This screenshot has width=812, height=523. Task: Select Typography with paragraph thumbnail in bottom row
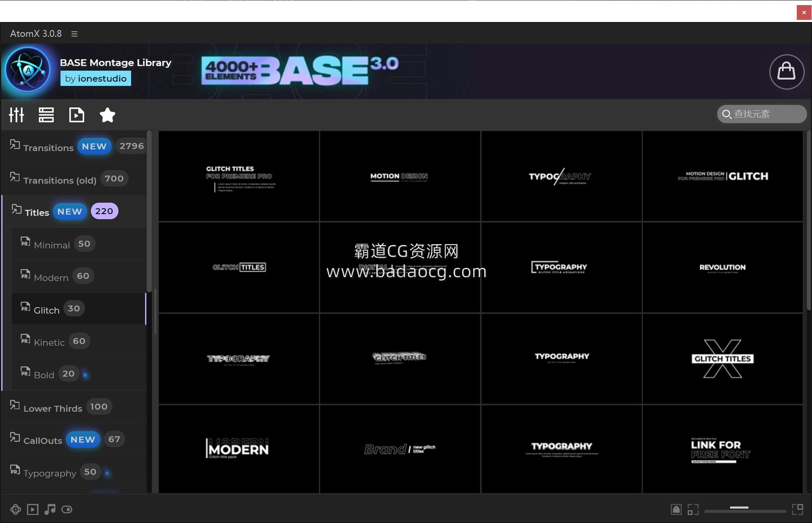coord(561,449)
